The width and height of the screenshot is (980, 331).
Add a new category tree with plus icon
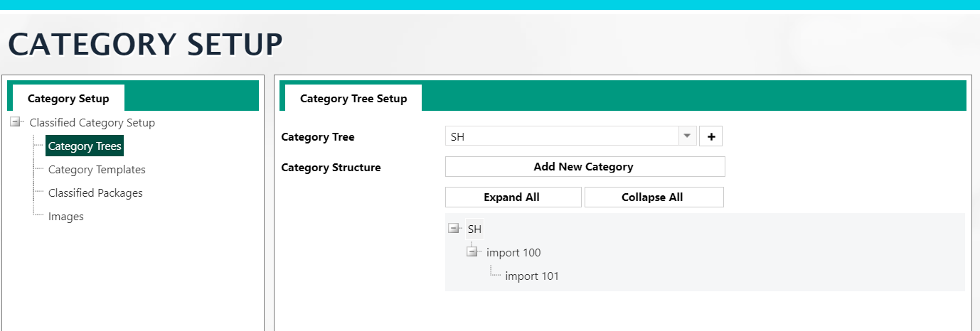(710, 136)
